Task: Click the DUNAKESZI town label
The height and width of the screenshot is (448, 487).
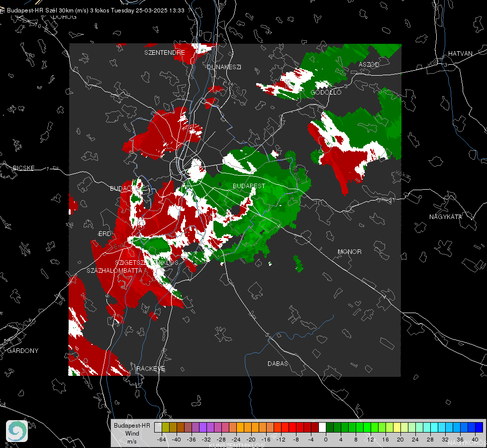Action: (224, 67)
